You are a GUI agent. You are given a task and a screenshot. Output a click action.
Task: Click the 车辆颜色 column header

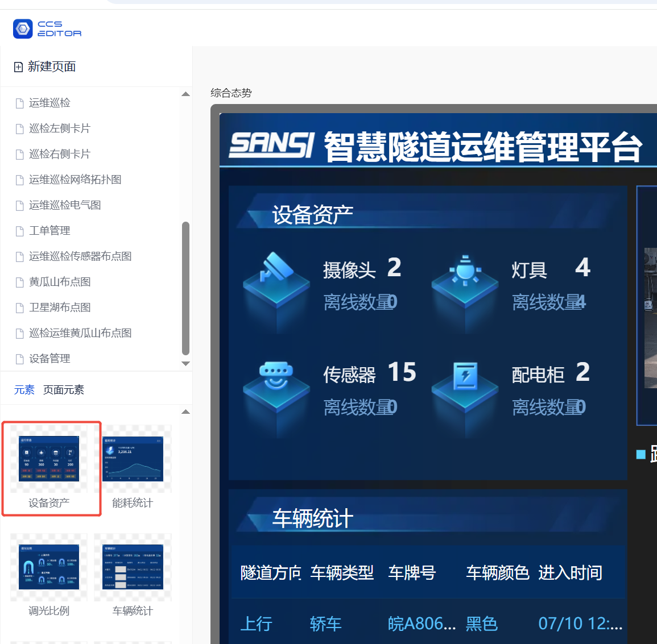pos(498,573)
